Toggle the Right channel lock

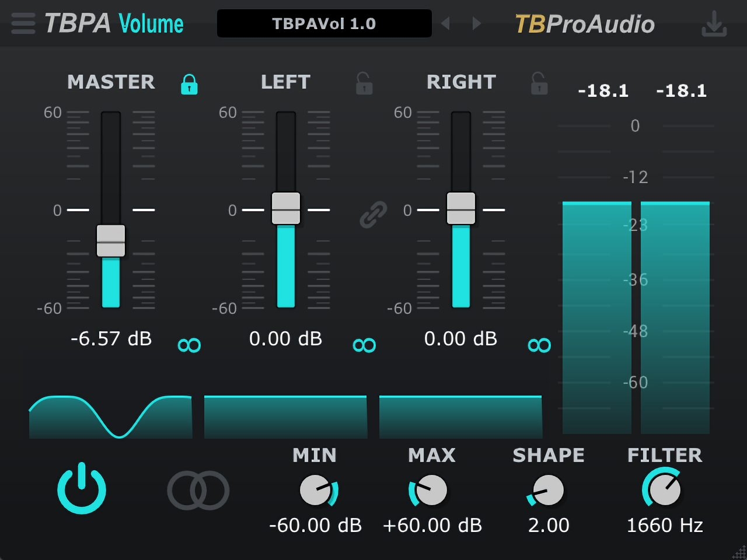click(539, 84)
